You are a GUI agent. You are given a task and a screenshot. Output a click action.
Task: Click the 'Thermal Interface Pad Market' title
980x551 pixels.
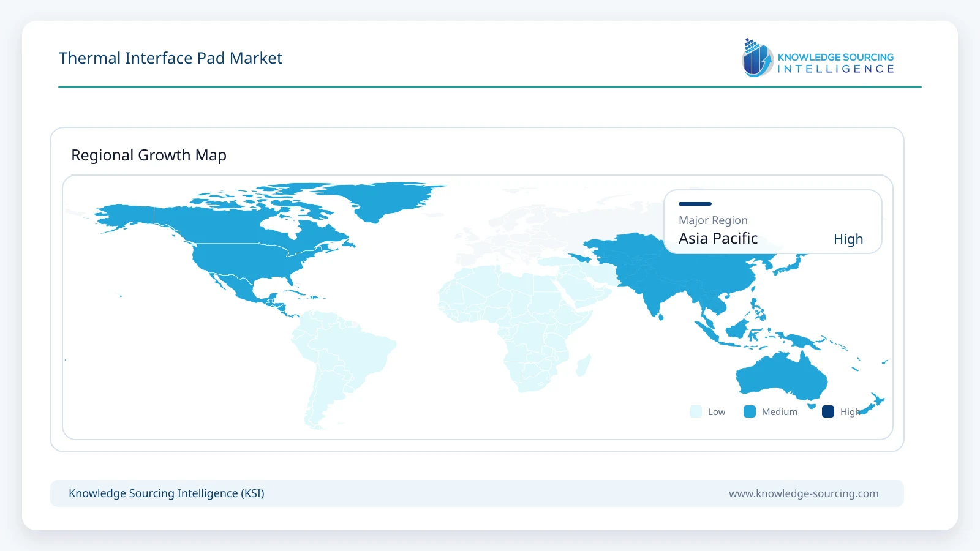pos(170,58)
